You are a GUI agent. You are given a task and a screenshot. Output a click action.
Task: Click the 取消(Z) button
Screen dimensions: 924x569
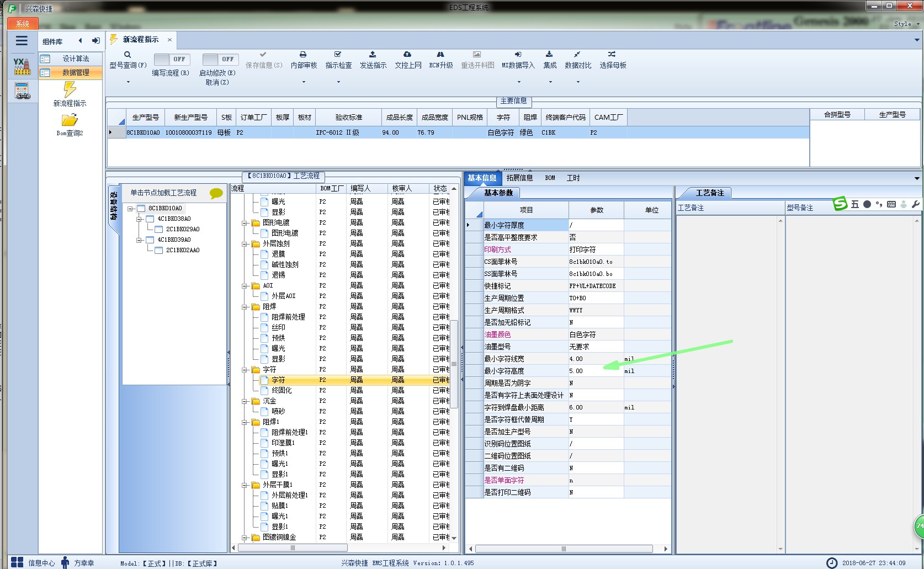click(x=217, y=82)
